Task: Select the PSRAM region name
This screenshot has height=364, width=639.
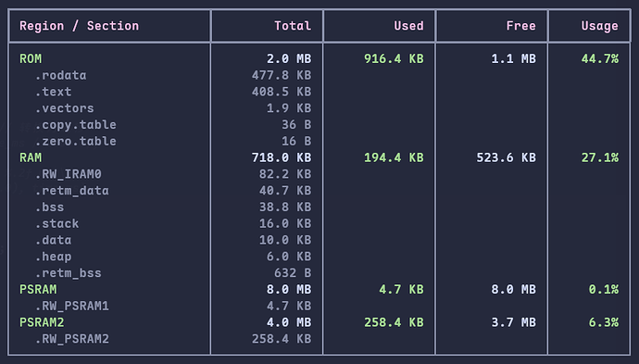Action: tap(38, 289)
